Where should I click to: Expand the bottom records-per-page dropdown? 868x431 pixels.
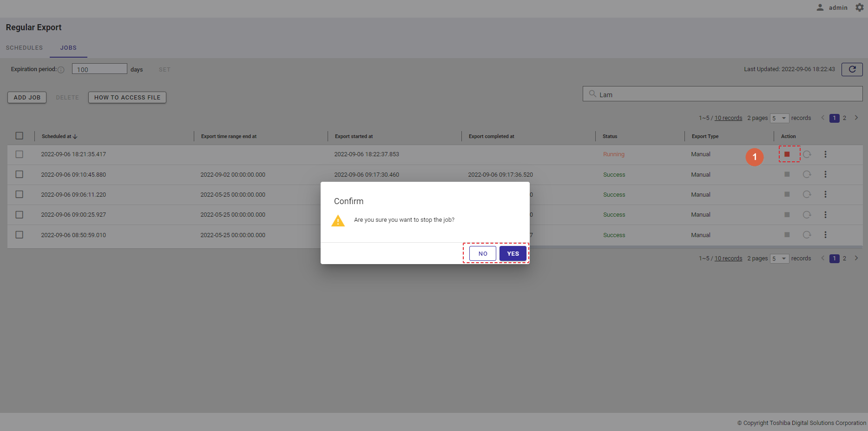(x=779, y=259)
